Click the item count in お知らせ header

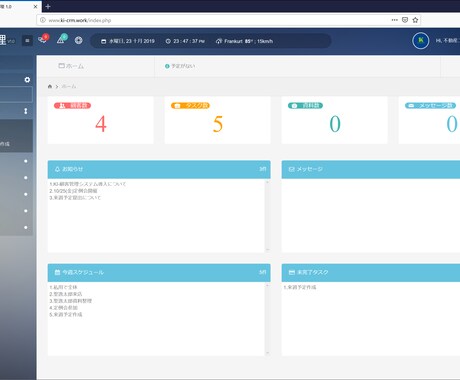coord(263,169)
